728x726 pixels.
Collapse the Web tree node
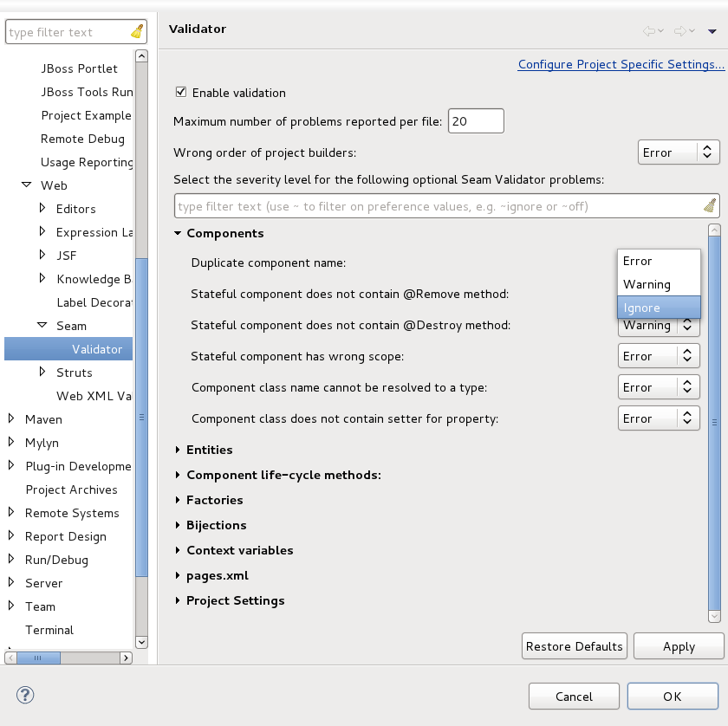click(27, 185)
